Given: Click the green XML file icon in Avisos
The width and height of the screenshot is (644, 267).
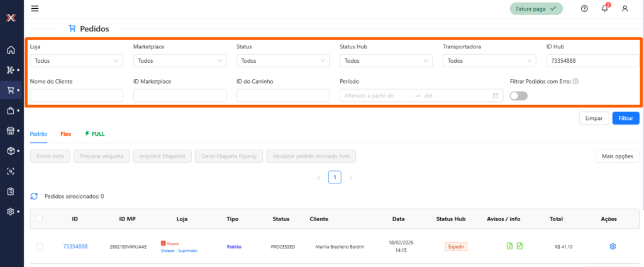Looking at the screenshot, I should (x=509, y=246).
